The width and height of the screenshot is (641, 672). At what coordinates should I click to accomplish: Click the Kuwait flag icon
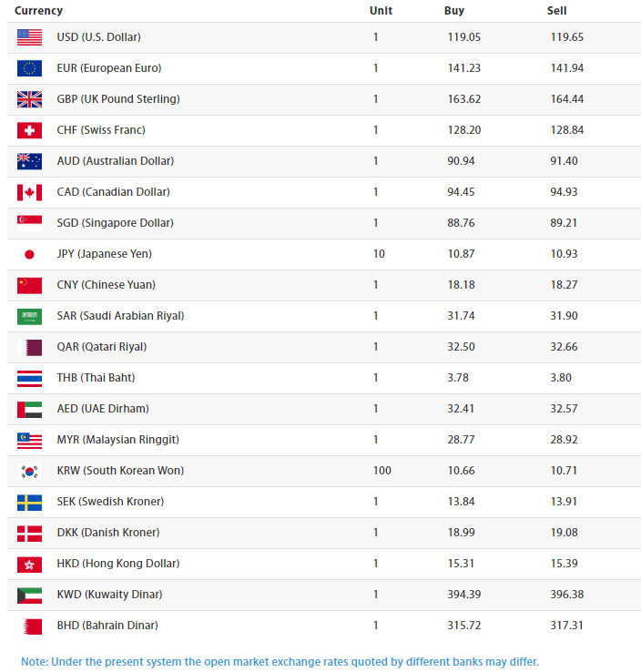[29, 596]
